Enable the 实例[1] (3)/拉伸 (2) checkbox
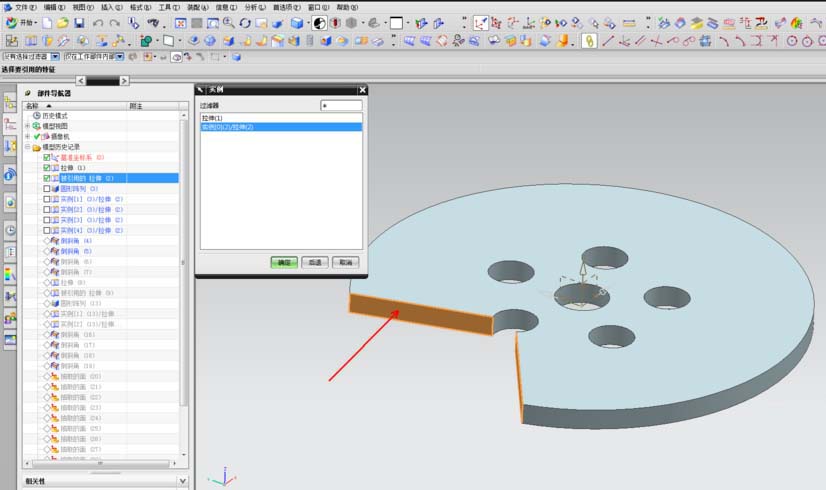The height and width of the screenshot is (490, 826). [47, 199]
